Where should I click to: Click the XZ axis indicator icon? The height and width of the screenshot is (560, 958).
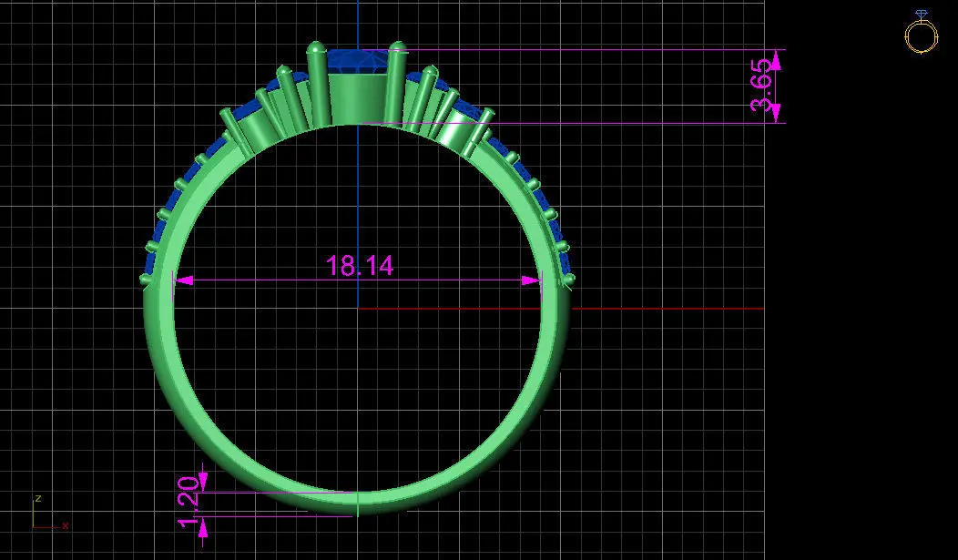[x=49, y=513]
